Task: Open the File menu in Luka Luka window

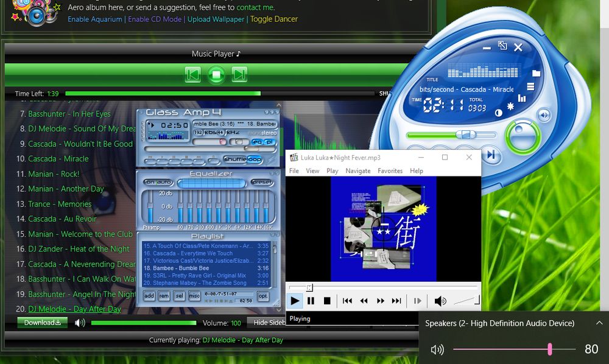Action: pyautogui.click(x=294, y=171)
